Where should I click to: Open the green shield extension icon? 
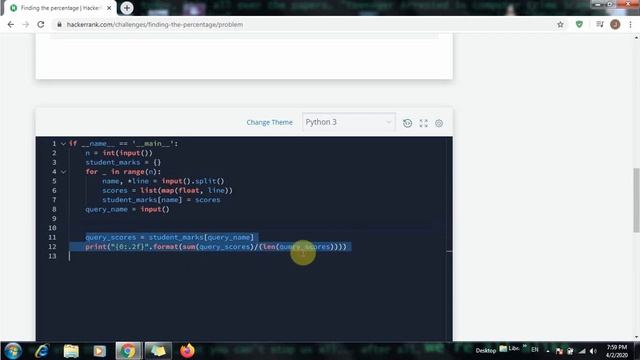579,24
